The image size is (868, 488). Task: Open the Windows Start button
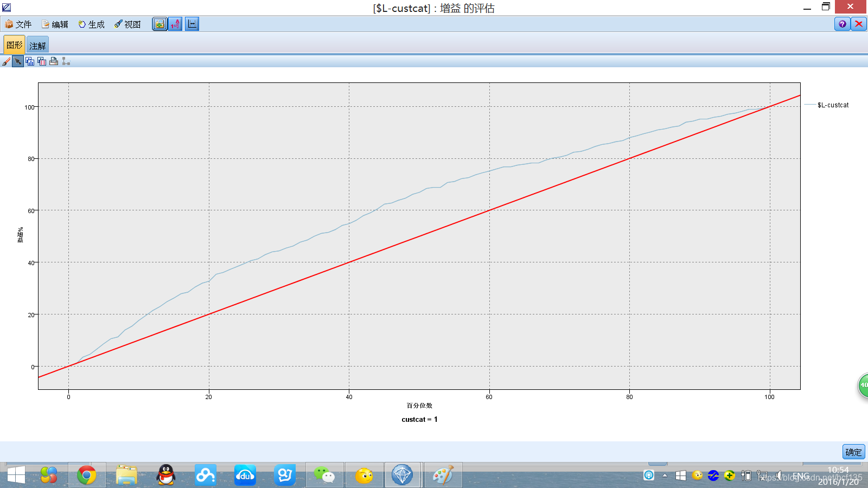pyautogui.click(x=16, y=475)
